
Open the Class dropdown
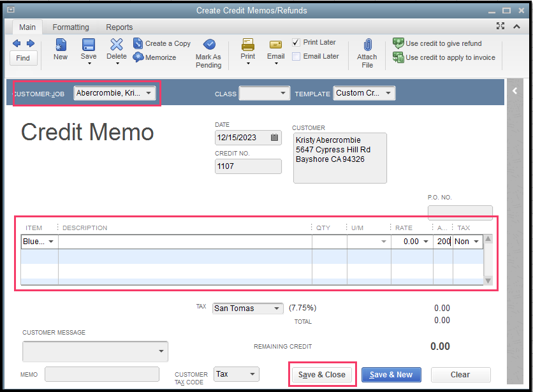click(283, 93)
